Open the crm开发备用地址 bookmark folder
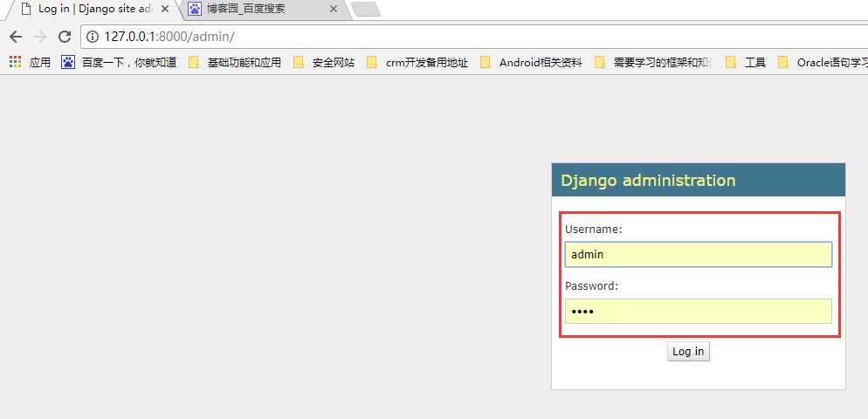This screenshot has width=868, height=419. pyautogui.click(x=417, y=63)
